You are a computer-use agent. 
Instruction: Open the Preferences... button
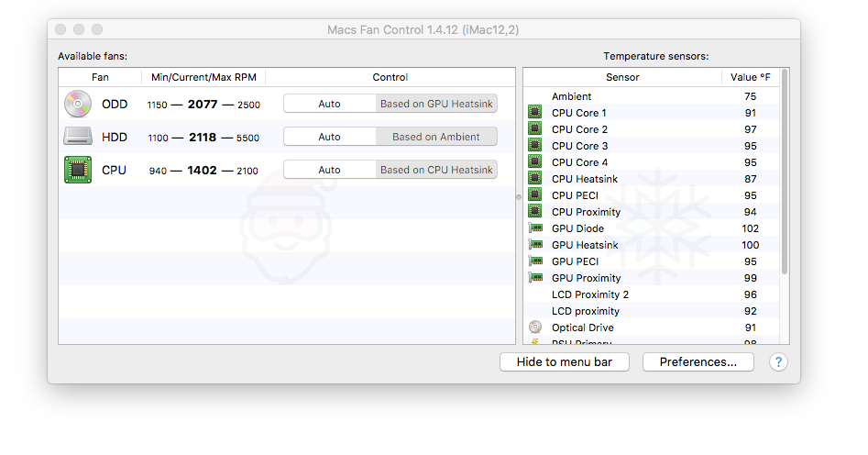point(698,362)
